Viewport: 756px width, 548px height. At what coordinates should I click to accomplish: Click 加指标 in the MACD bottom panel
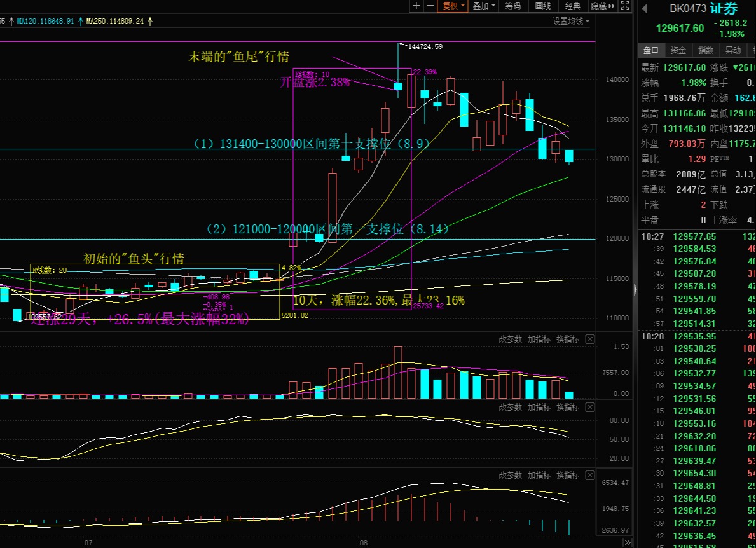(x=539, y=476)
